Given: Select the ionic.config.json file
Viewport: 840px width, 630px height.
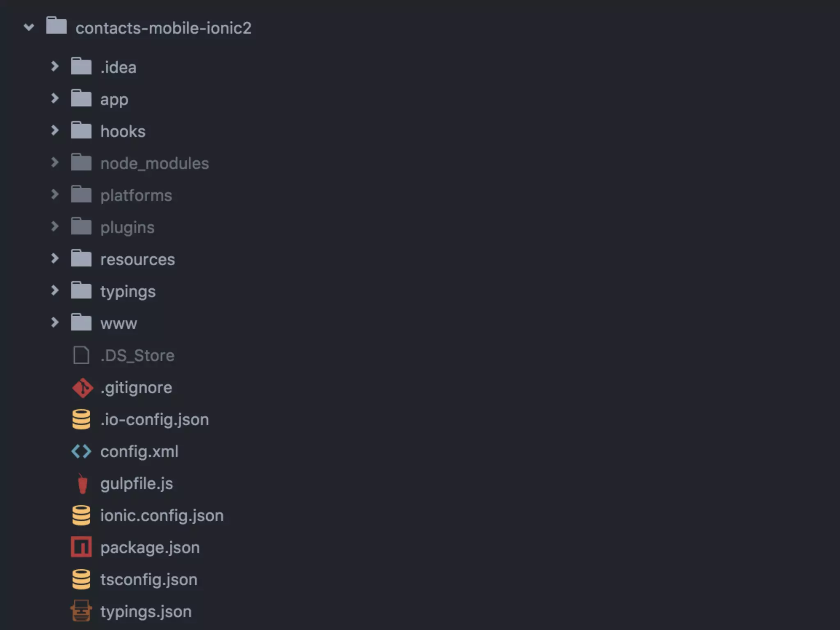Looking at the screenshot, I should click(162, 516).
